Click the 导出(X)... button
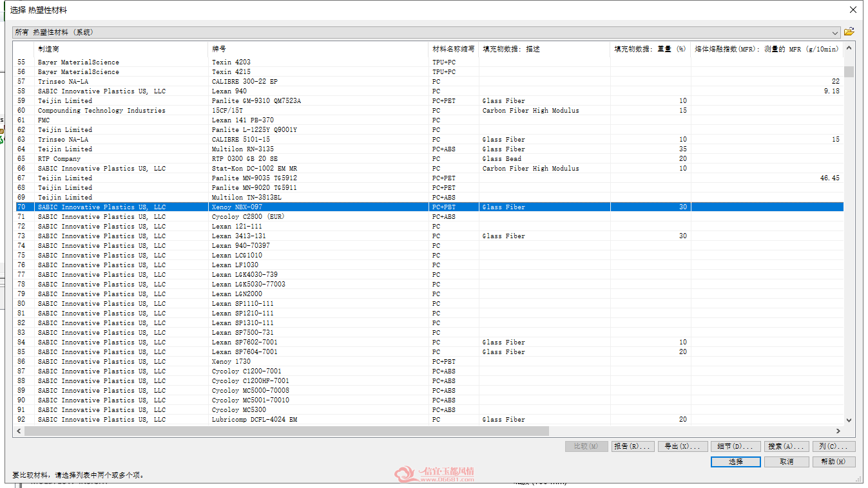This screenshot has height=488, width=868. pos(682,446)
